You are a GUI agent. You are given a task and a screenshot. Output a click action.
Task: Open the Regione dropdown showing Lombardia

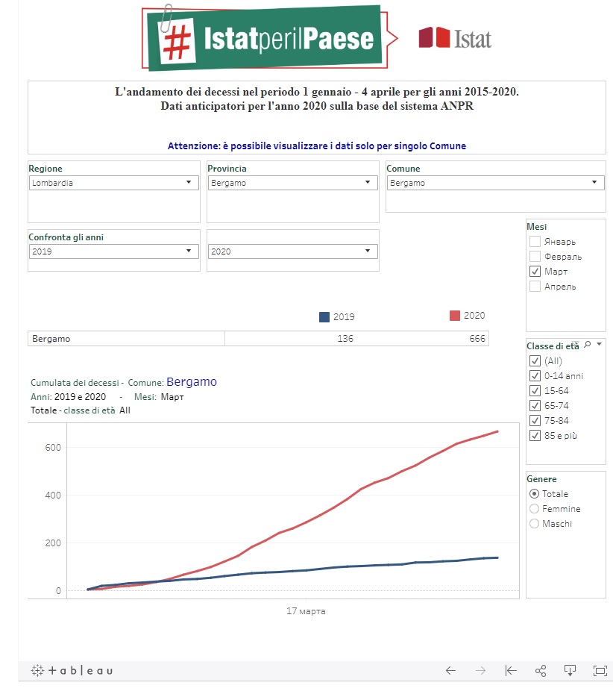click(113, 183)
